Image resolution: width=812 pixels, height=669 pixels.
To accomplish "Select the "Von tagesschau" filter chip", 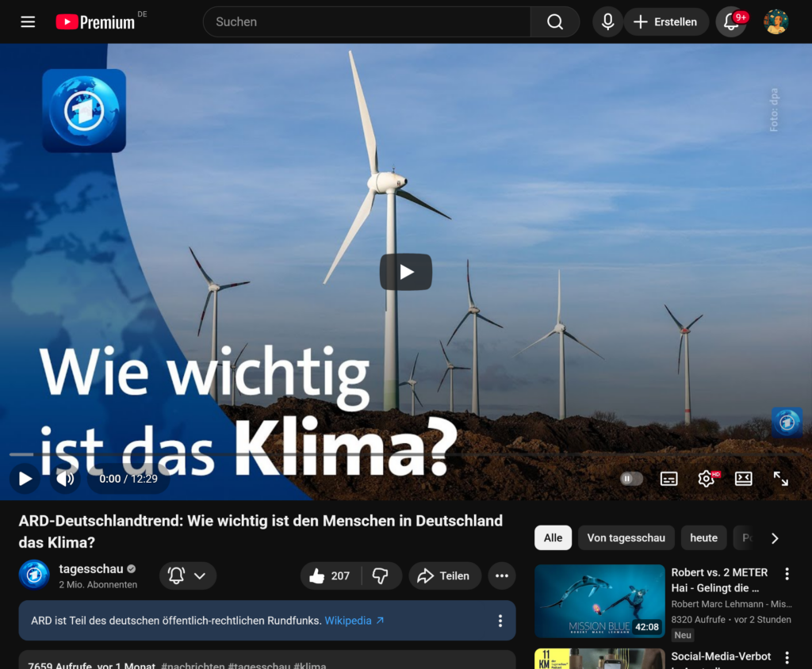I will tap(626, 537).
